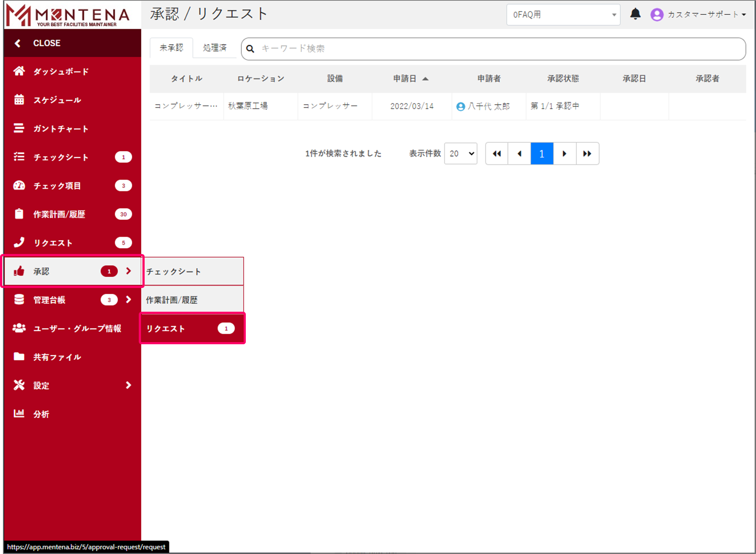Open the 0FAQ用 workspace dropdown
Screen dimensions: 756x554
pos(563,15)
